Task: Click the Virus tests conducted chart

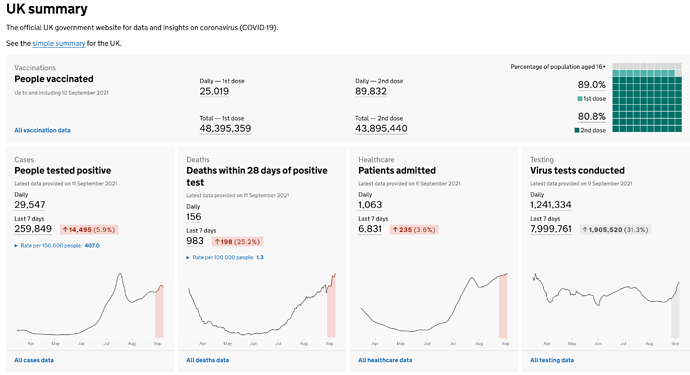Action: coord(606,309)
